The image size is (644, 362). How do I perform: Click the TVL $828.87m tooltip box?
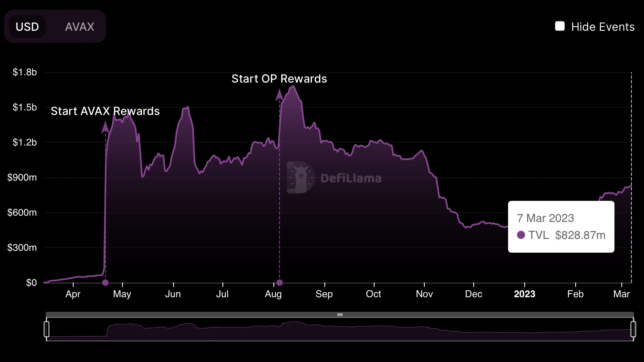561,227
